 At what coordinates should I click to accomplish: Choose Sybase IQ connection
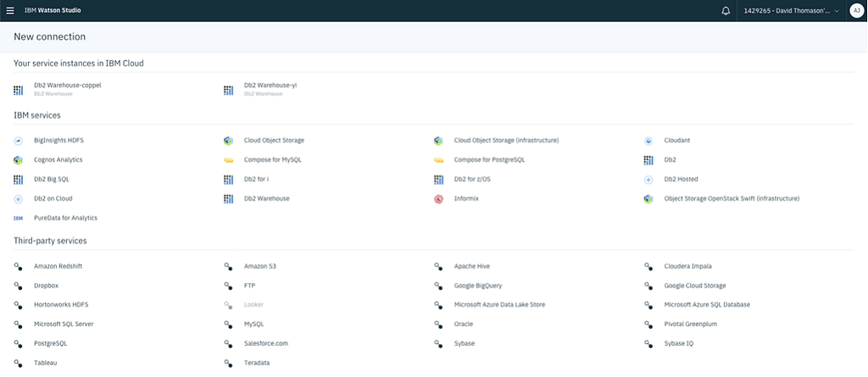point(679,344)
